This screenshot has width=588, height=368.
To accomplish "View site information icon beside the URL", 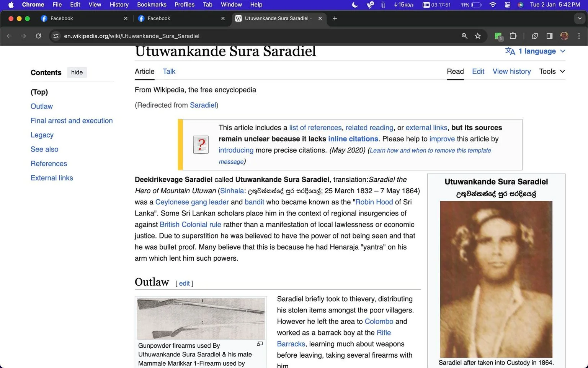I will click(56, 36).
